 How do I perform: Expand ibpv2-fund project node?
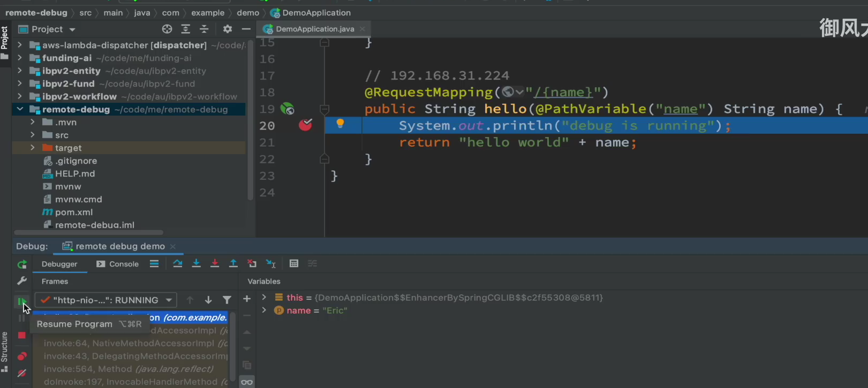point(20,83)
